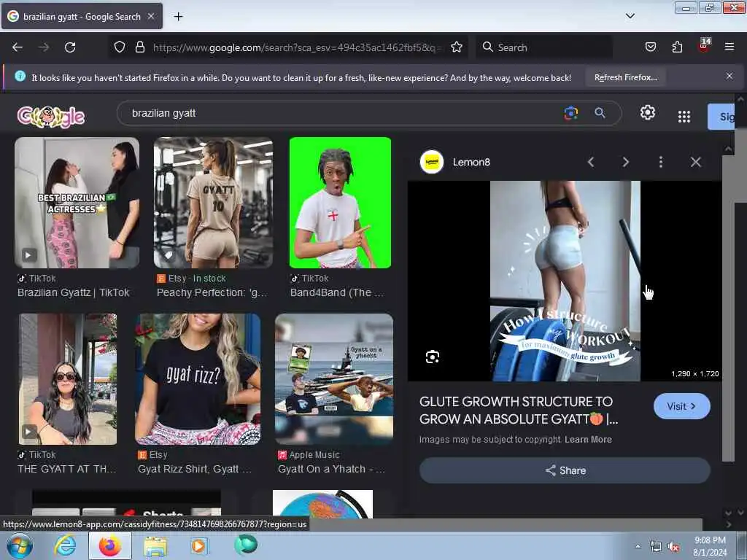Click the Share button
Image resolution: width=747 pixels, height=560 pixels.
pos(565,470)
